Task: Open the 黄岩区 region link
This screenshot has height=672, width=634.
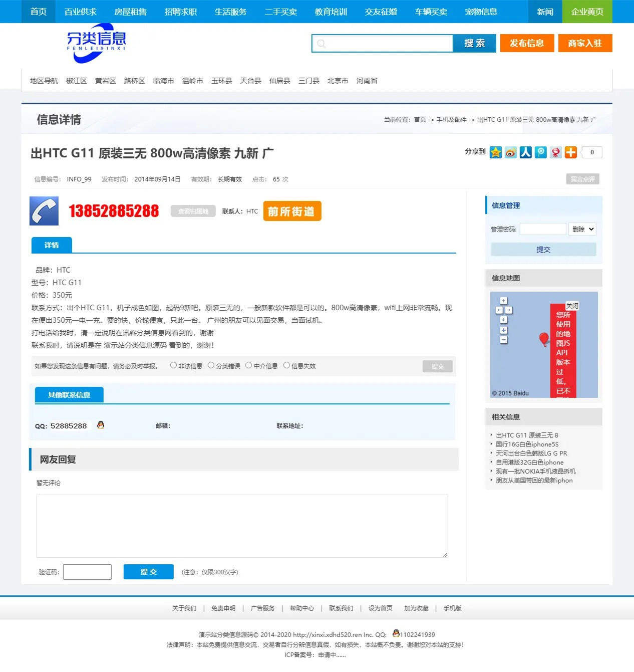Action: click(x=106, y=81)
